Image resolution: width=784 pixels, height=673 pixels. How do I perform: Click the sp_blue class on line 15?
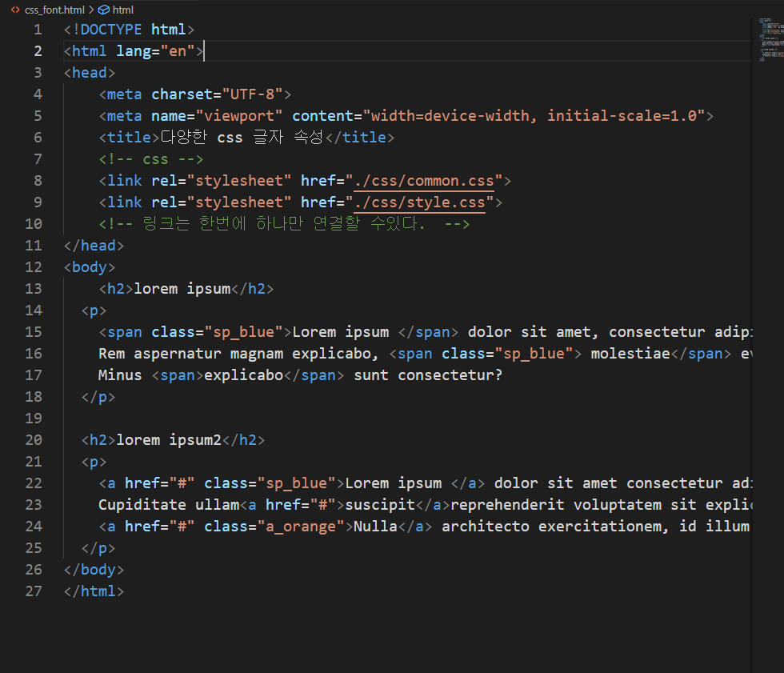(x=244, y=331)
